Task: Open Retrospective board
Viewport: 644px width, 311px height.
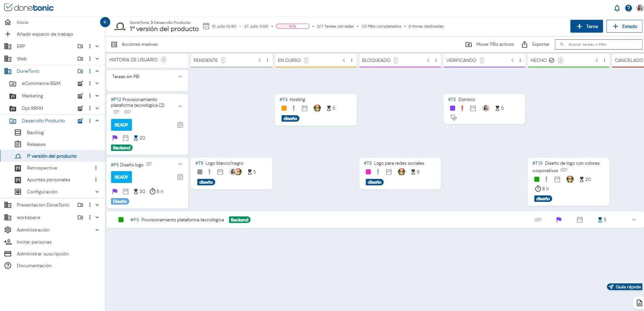Action: [42, 168]
